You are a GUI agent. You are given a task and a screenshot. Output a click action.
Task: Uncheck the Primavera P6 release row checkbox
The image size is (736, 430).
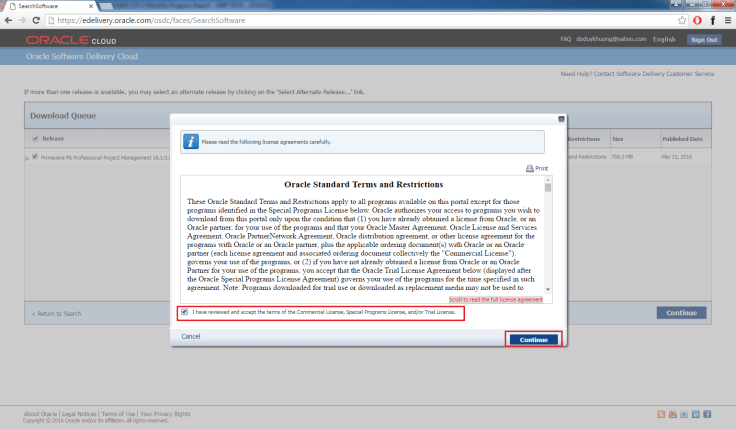tap(35, 157)
